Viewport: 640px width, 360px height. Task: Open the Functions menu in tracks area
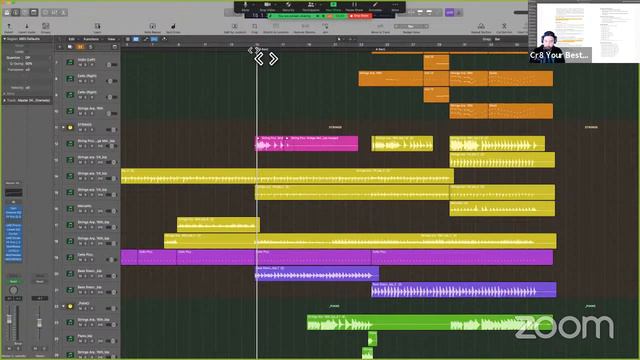(92, 39)
